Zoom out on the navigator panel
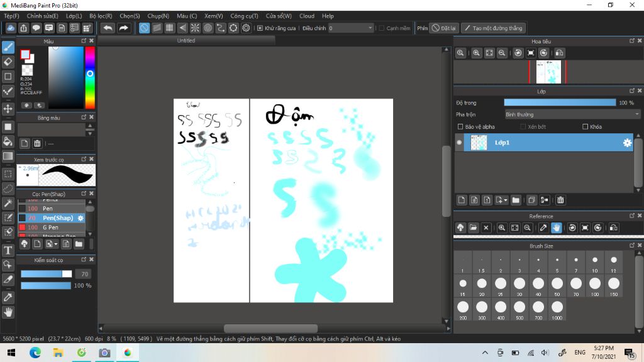 click(502, 53)
